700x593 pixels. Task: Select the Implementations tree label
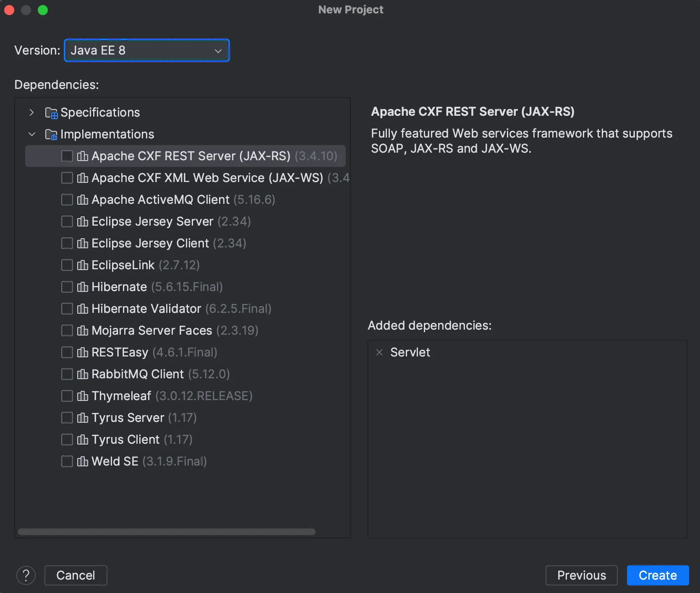coord(107,134)
